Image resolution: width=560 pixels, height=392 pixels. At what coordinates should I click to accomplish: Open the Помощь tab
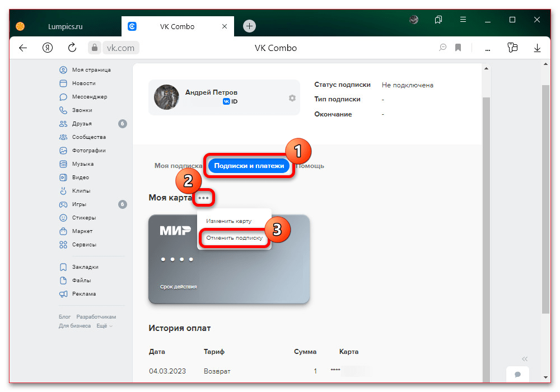tap(310, 166)
